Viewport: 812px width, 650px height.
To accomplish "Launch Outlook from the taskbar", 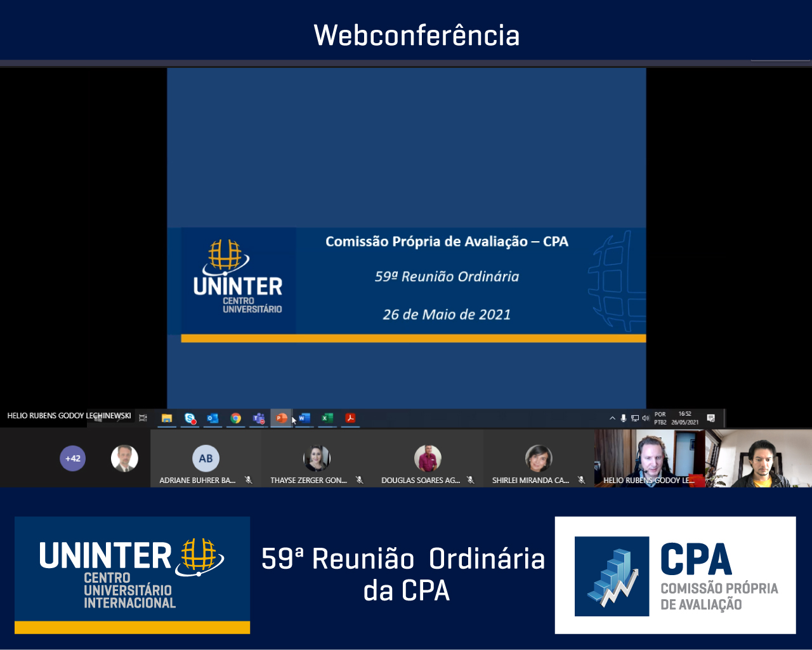I will pyautogui.click(x=213, y=418).
